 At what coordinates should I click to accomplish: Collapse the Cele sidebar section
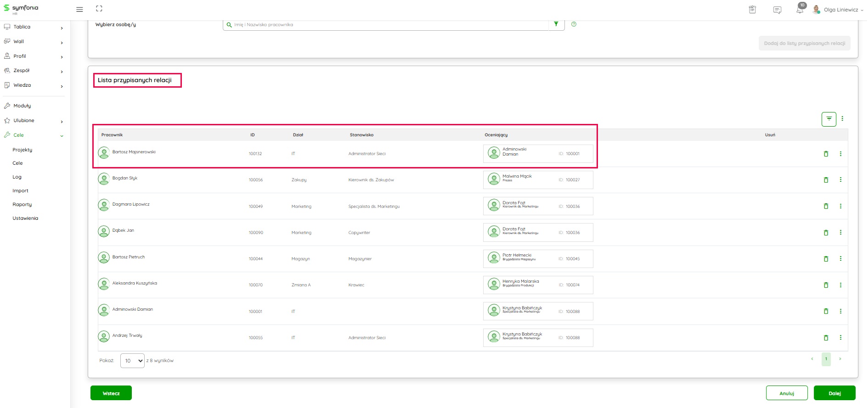click(62, 135)
